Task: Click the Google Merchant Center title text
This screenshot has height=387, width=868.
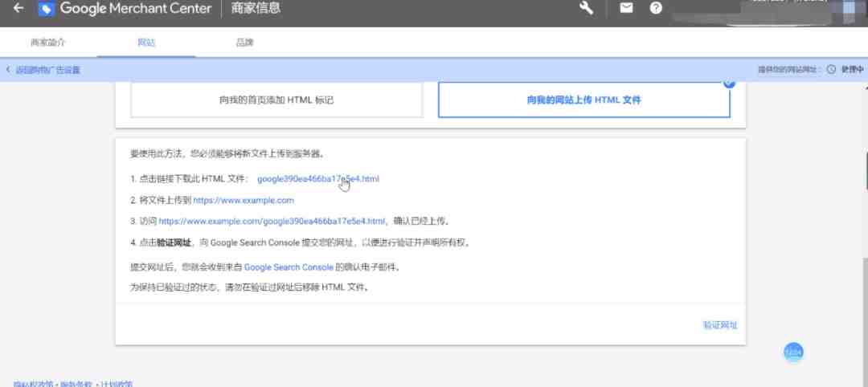Action: click(x=136, y=8)
